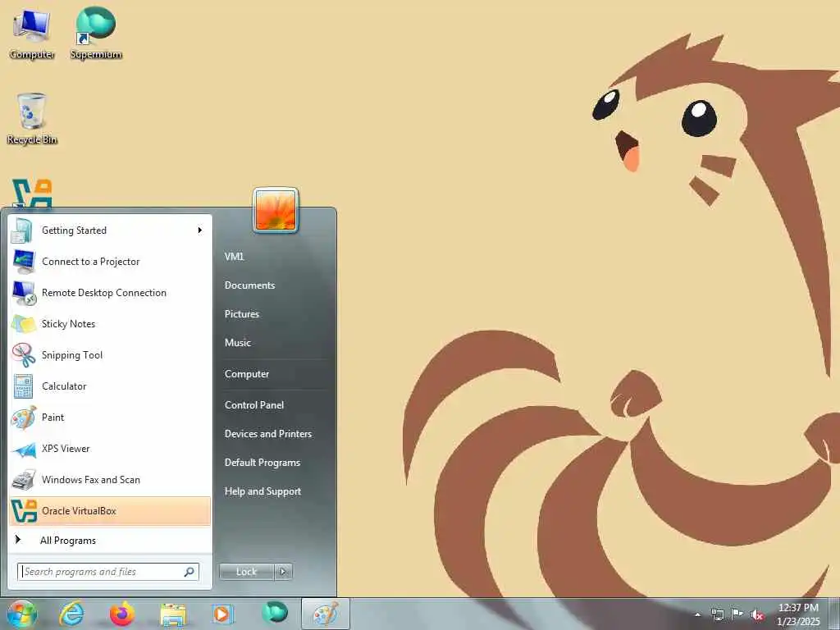Click the Connect to a Projector icon
The height and width of the screenshot is (630, 840).
(x=24, y=262)
